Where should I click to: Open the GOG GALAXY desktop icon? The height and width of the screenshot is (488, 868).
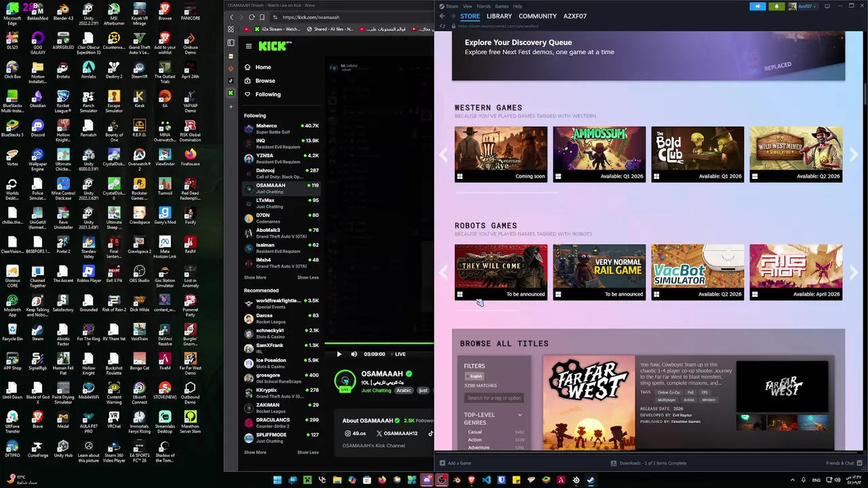[37, 42]
